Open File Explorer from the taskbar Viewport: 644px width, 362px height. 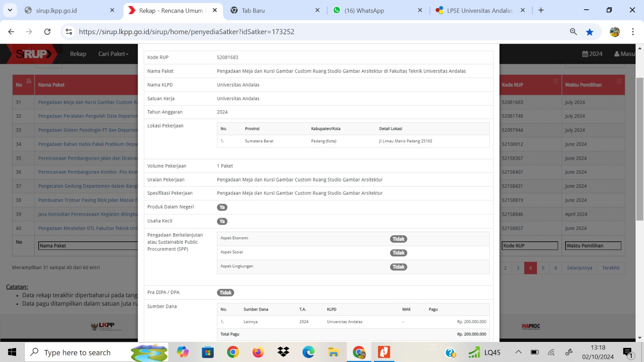pos(334,352)
